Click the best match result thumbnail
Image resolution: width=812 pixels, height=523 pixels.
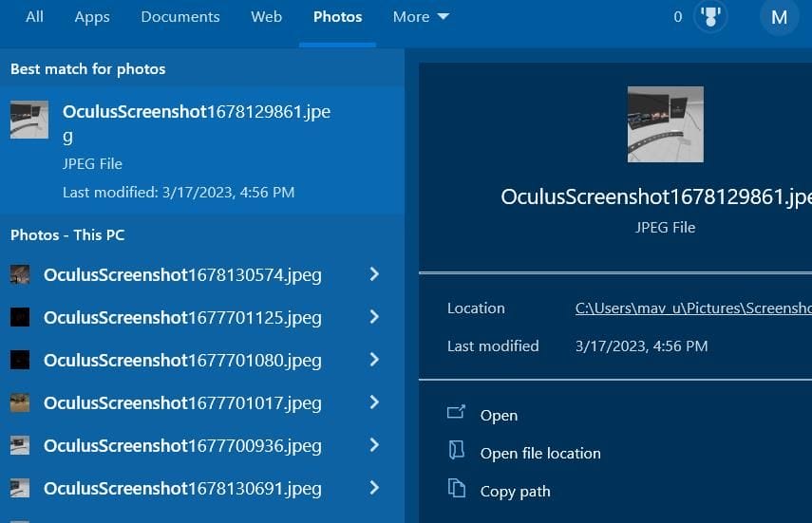click(29, 120)
